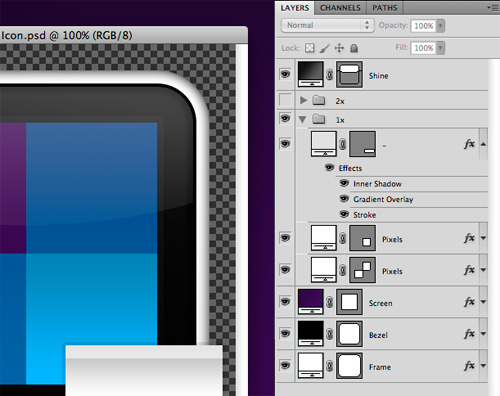
Task: Switch to the Channels tab
Action: point(340,8)
